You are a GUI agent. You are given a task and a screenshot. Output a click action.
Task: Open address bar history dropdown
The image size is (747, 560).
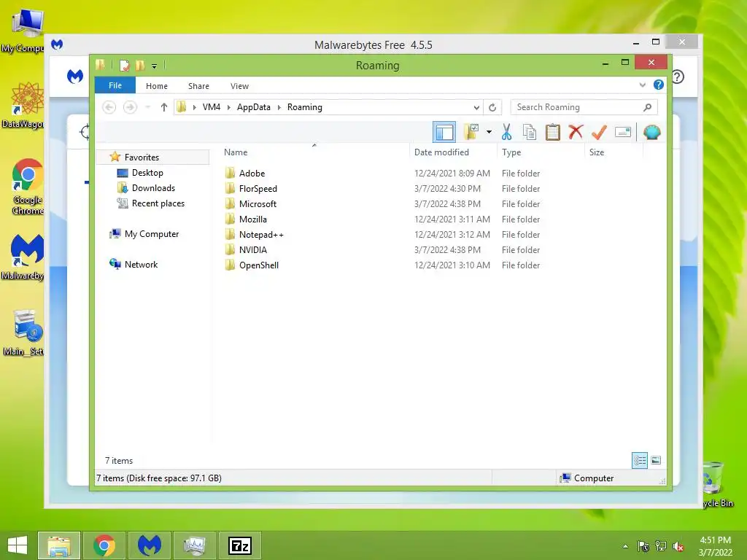point(476,107)
